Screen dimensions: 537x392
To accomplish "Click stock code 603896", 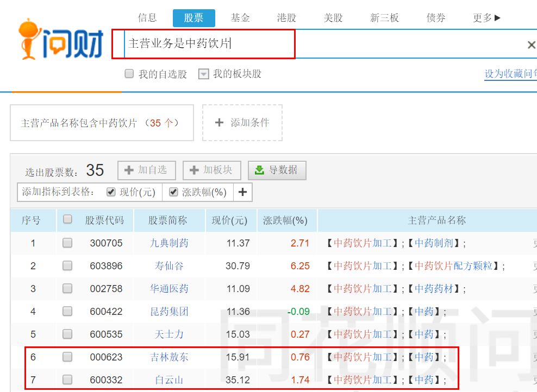I will [x=106, y=266].
